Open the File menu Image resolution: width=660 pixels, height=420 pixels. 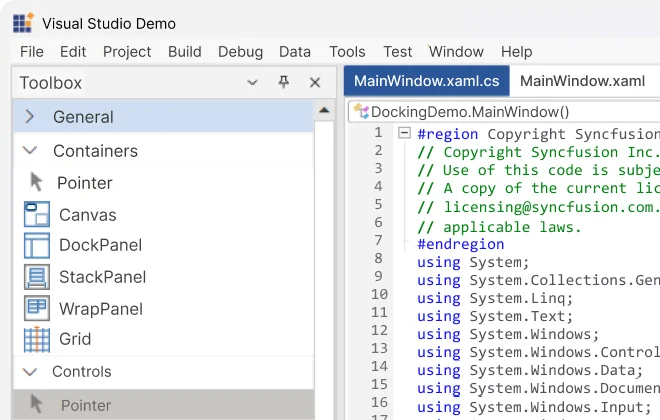[32, 52]
